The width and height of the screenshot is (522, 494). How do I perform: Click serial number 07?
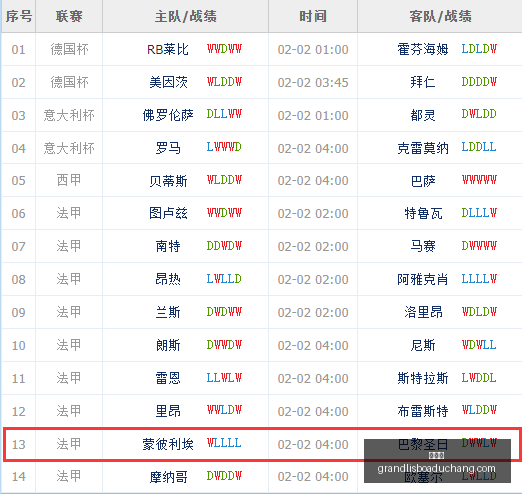coord(18,247)
